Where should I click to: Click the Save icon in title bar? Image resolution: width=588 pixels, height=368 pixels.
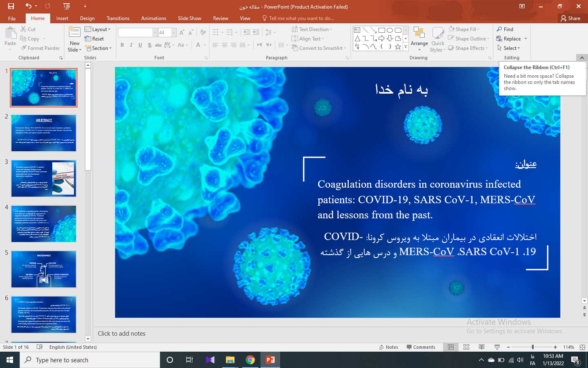pyautogui.click(x=11, y=6)
